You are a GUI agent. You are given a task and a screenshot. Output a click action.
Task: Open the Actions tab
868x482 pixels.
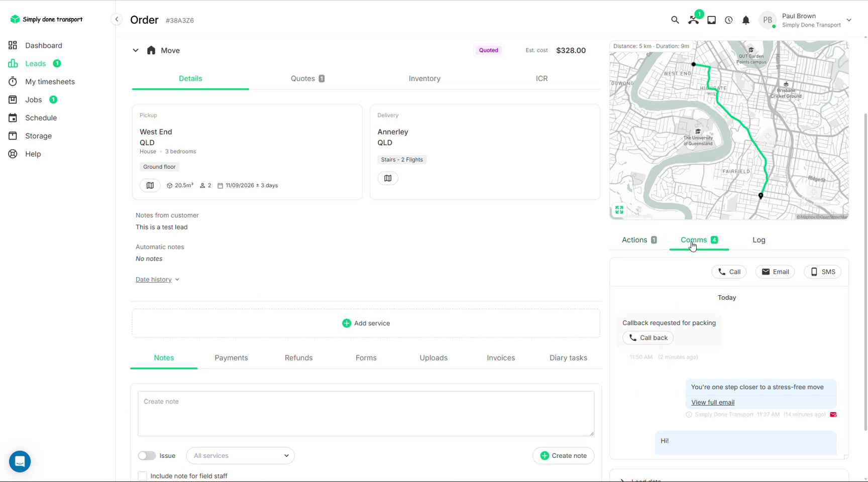639,239
